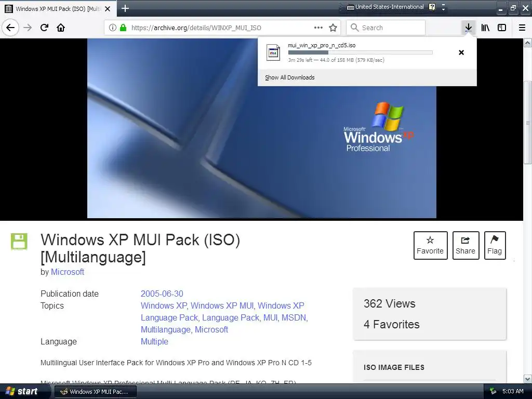Show site information icon in address bar
Viewport: 532px width, 399px height.
click(x=112, y=28)
